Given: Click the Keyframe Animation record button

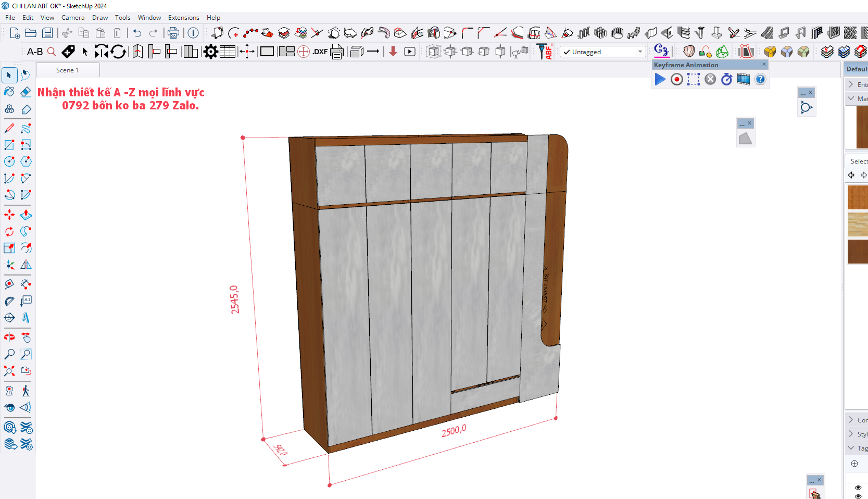Looking at the screenshot, I should point(676,79).
